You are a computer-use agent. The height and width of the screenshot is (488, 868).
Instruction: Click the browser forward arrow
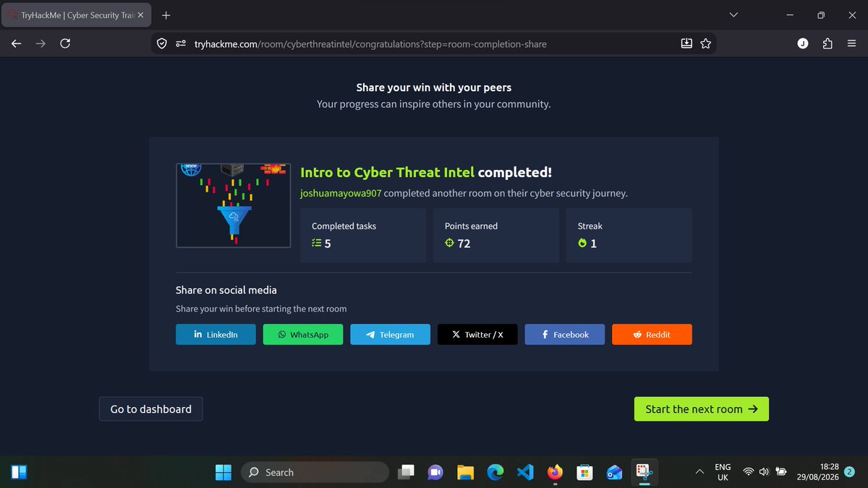[41, 44]
